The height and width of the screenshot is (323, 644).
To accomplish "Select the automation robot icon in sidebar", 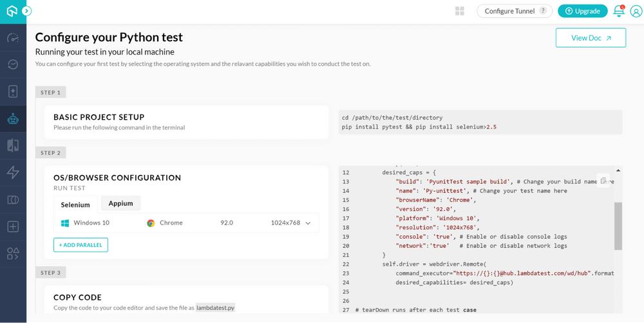I will pos(13,119).
